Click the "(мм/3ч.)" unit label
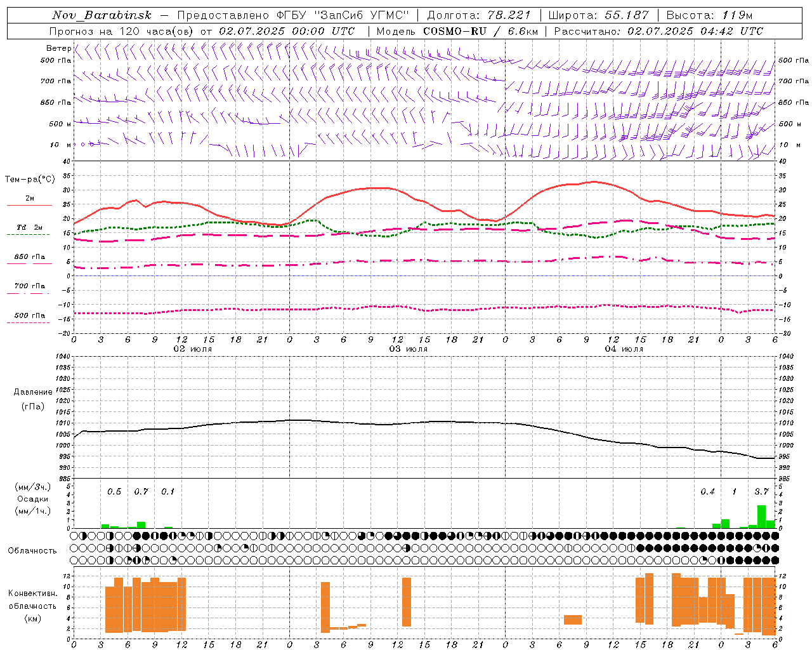 [33, 487]
